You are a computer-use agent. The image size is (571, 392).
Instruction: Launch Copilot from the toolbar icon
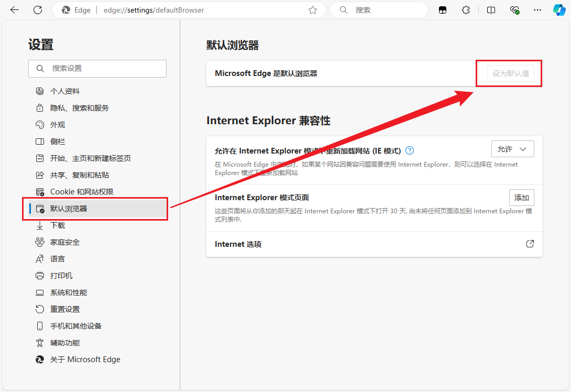[x=559, y=10]
